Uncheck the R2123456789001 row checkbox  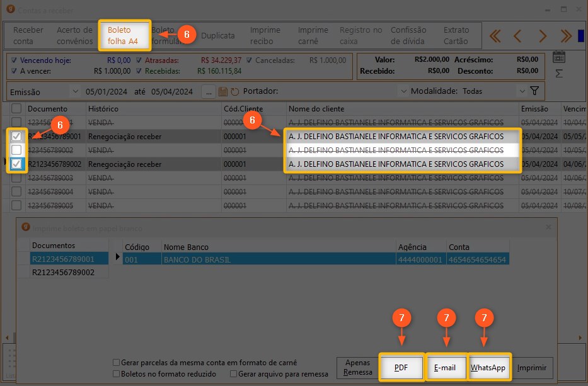click(x=17, y=136)
